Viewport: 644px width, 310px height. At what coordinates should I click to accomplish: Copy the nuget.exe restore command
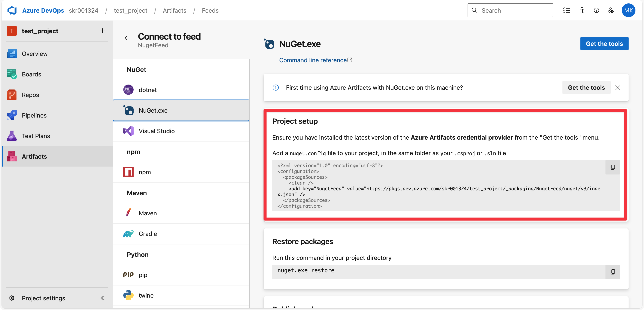613,272
